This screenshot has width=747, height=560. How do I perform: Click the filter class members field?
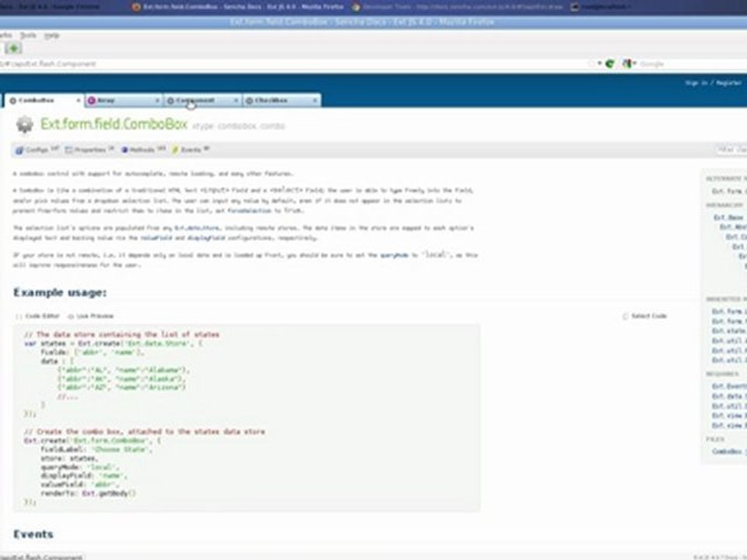pyautogui.click(x=731, y=150)
